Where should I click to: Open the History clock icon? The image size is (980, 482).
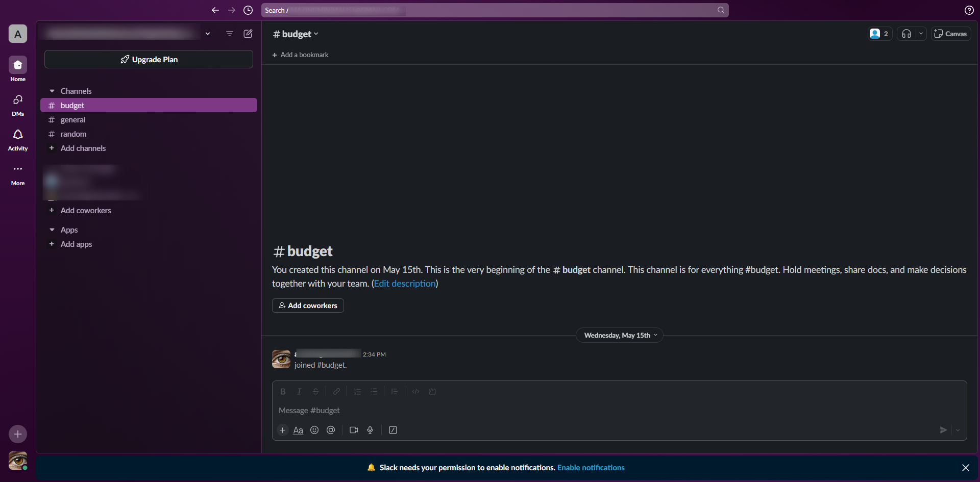click(x=248, y=10)
